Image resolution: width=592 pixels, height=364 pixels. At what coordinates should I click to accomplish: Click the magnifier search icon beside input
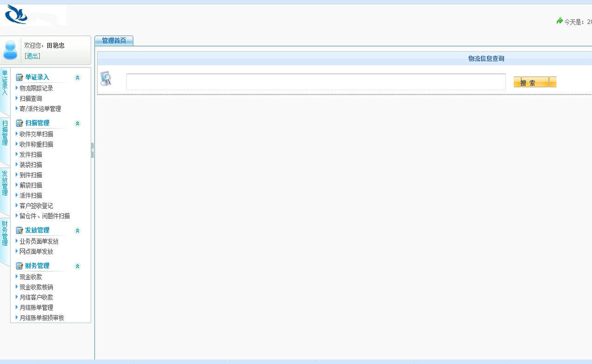point(106,79)
